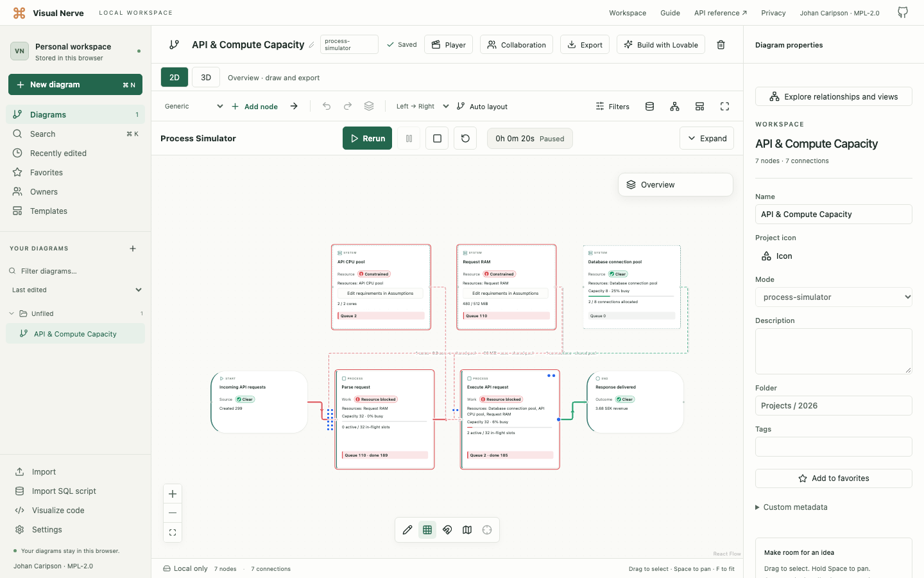Open Workspace in top navigation

[x=628, y=13]
